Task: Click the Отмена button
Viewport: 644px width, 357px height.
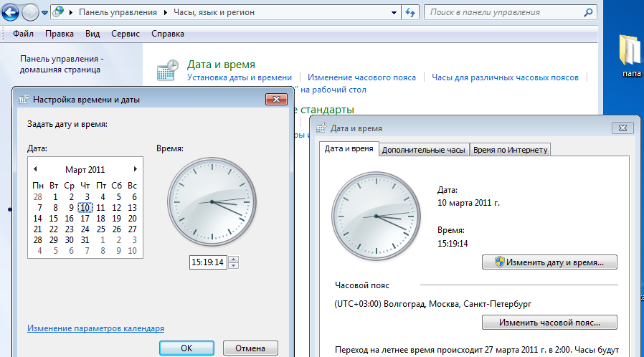Action: 250,348
